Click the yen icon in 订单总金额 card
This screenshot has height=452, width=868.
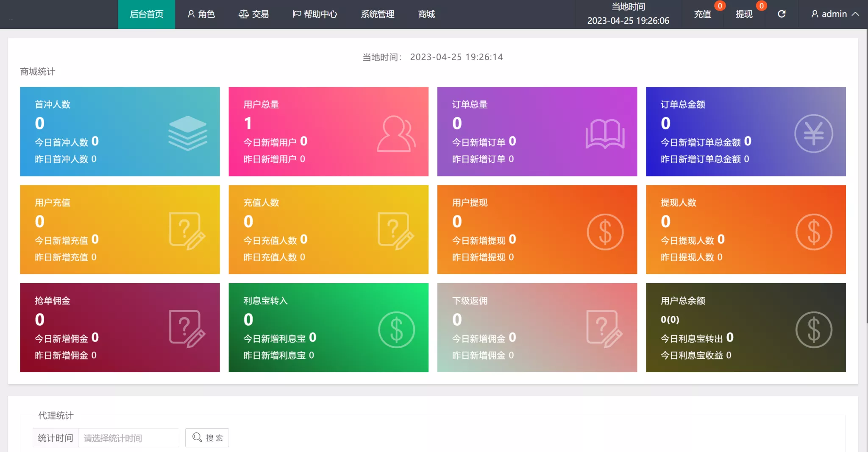coord(813,134)
